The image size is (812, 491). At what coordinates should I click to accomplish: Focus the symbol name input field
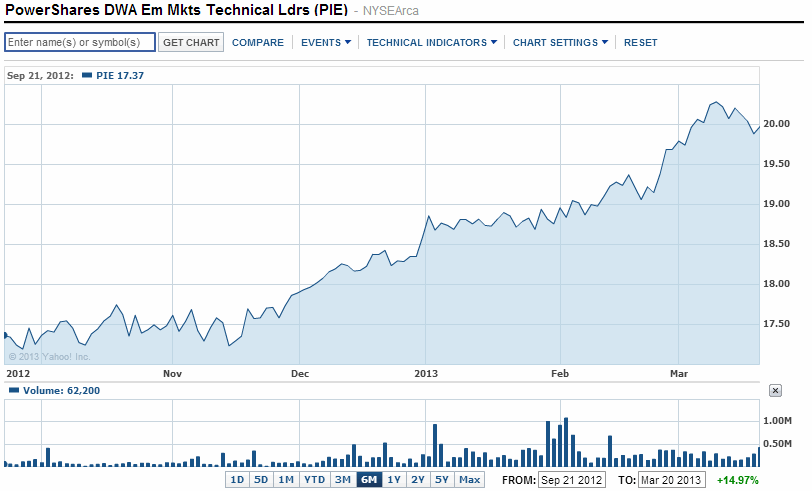coord(80,43)
